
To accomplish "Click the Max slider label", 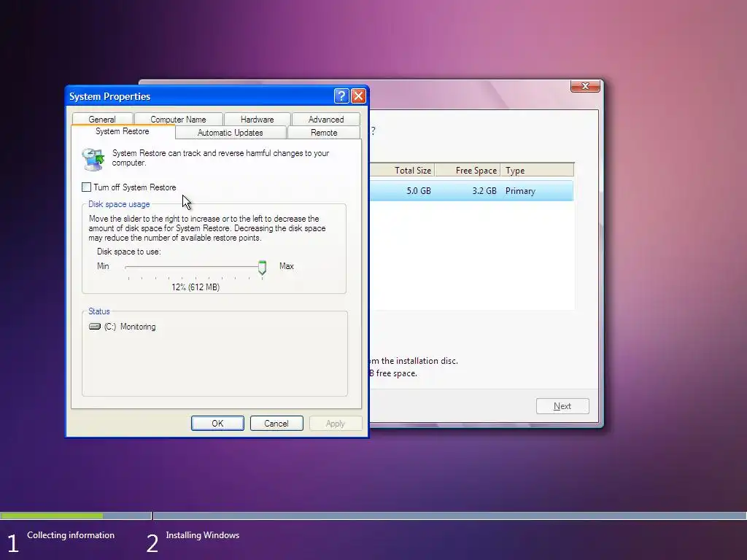I will [286, 266].
